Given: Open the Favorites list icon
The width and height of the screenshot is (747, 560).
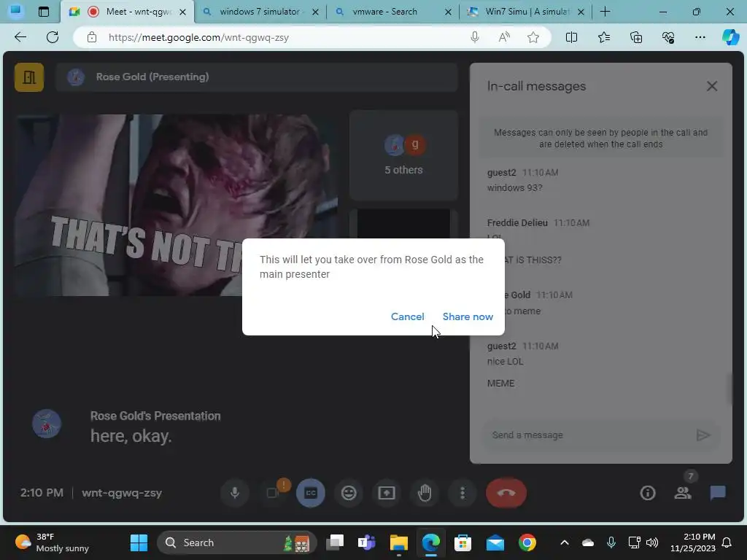Looking at the screenshot, I should pos(603,37).
